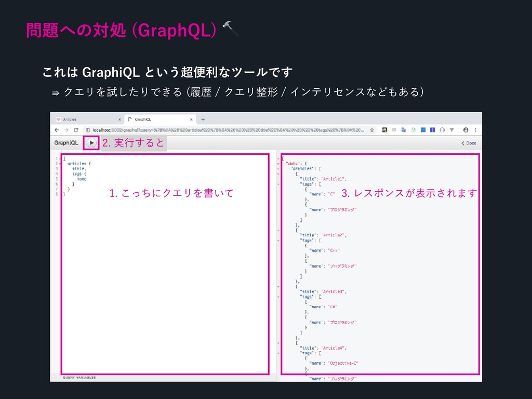Bookmark this page with the star icon

pos(372,130)
